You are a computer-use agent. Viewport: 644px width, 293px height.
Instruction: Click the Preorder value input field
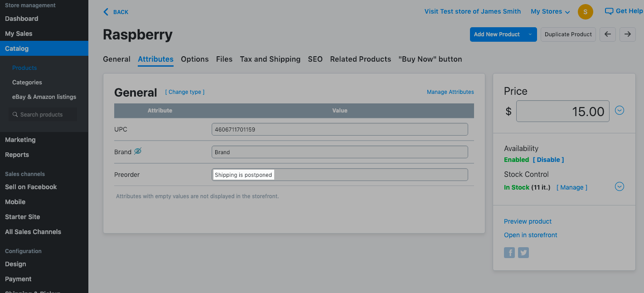point(339,175)
